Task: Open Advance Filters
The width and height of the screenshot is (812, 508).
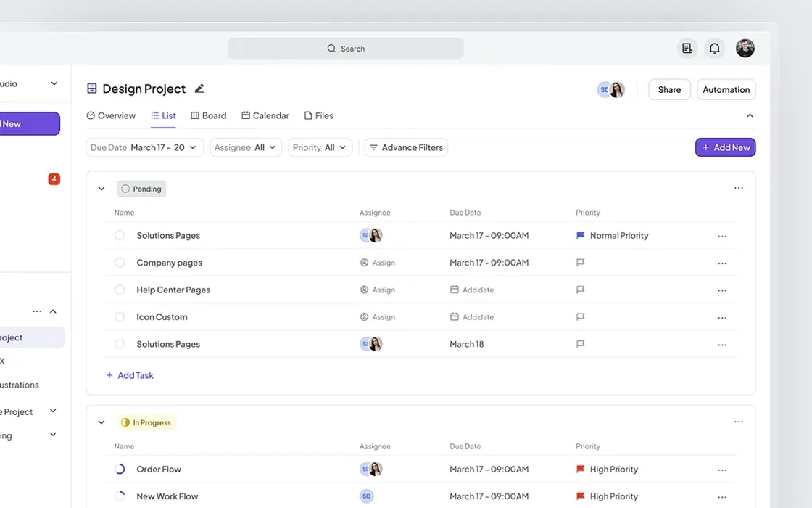Action: click(x=406, y=148)
